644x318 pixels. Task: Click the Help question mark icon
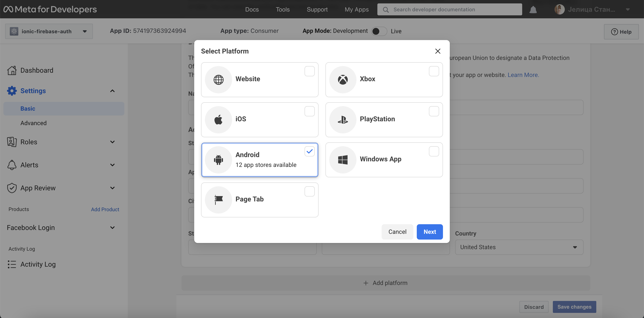(614, 32)
